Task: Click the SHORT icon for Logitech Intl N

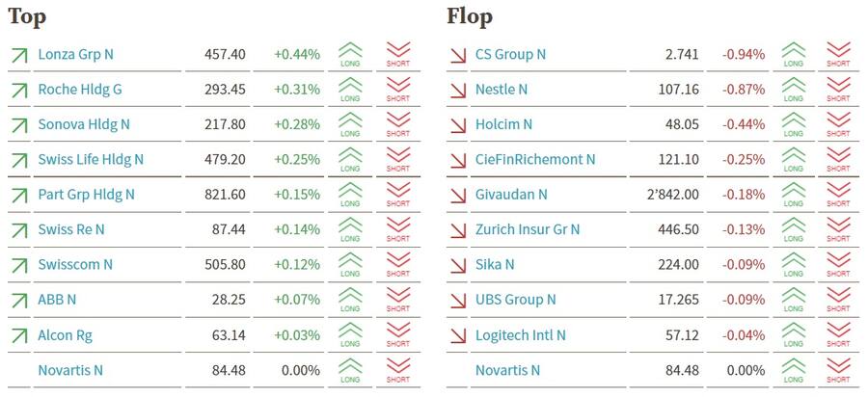Action: coord(839,335)
